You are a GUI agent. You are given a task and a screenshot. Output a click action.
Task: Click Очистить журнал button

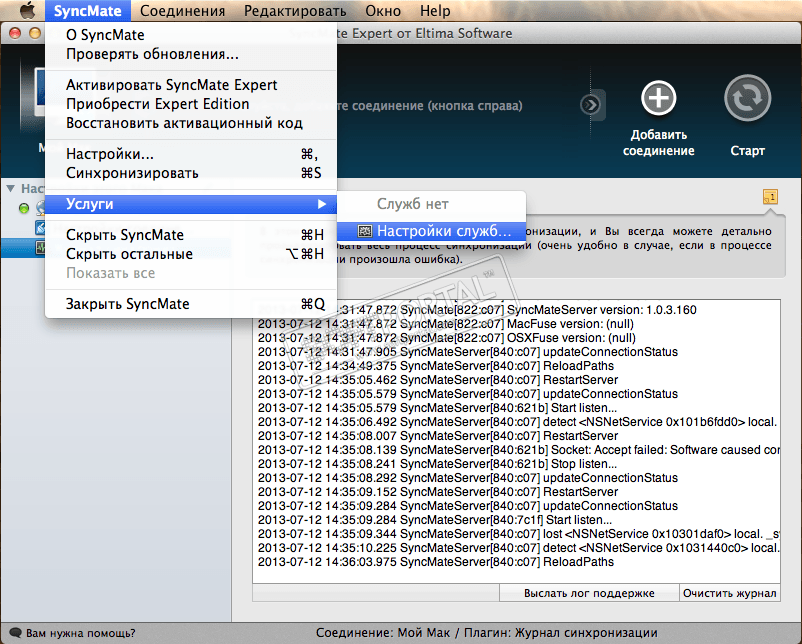pos(729,593)
